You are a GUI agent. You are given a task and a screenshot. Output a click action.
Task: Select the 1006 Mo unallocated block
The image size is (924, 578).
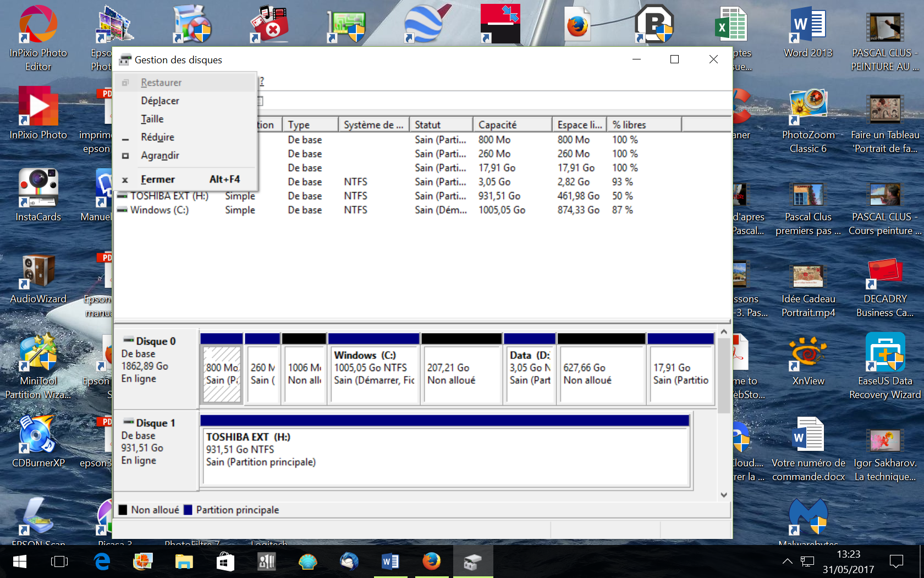tap(304, 369)
